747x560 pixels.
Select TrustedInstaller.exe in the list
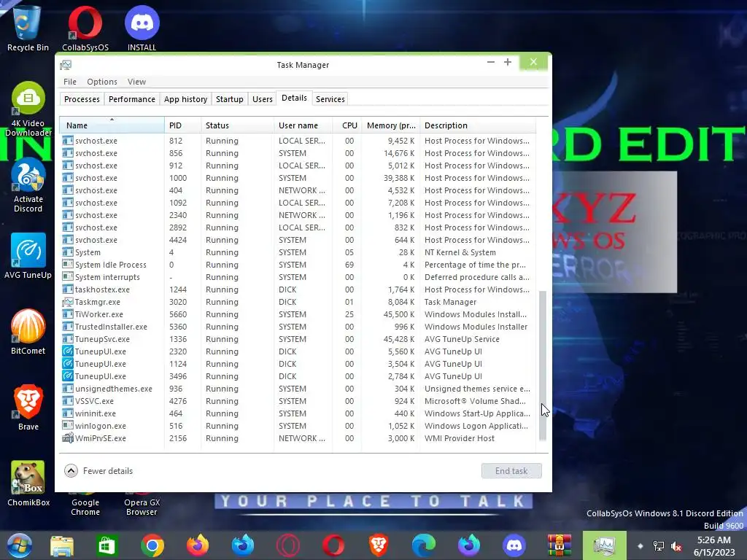[298, 327]
